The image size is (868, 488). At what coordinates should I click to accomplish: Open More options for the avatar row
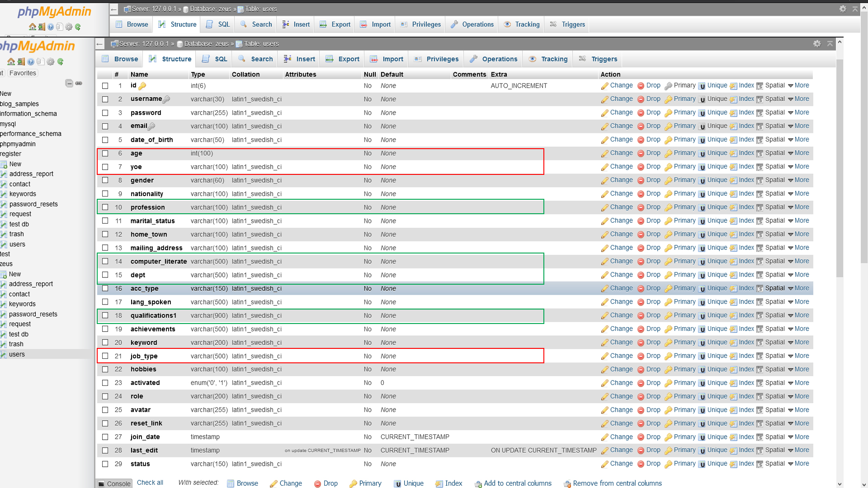[x=798, y=410]
